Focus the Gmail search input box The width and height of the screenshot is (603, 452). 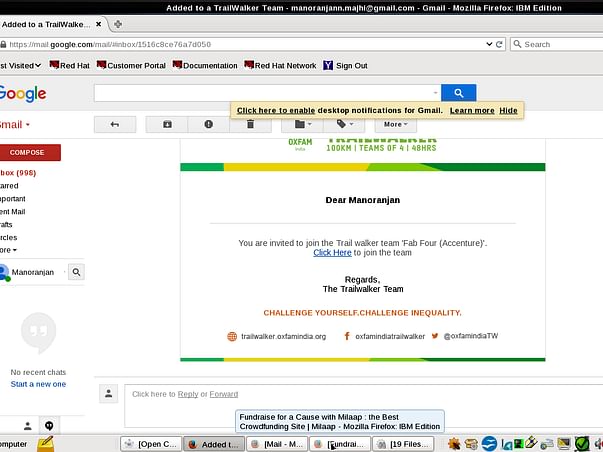263,93
